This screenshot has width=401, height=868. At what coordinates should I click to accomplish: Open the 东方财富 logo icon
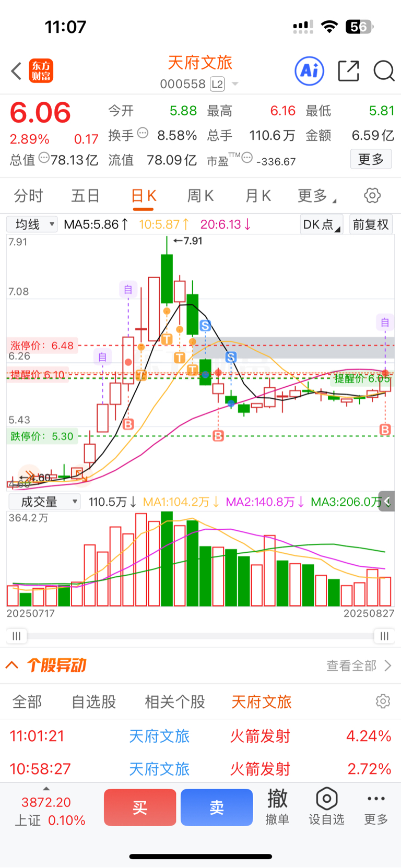coord(41,71)
